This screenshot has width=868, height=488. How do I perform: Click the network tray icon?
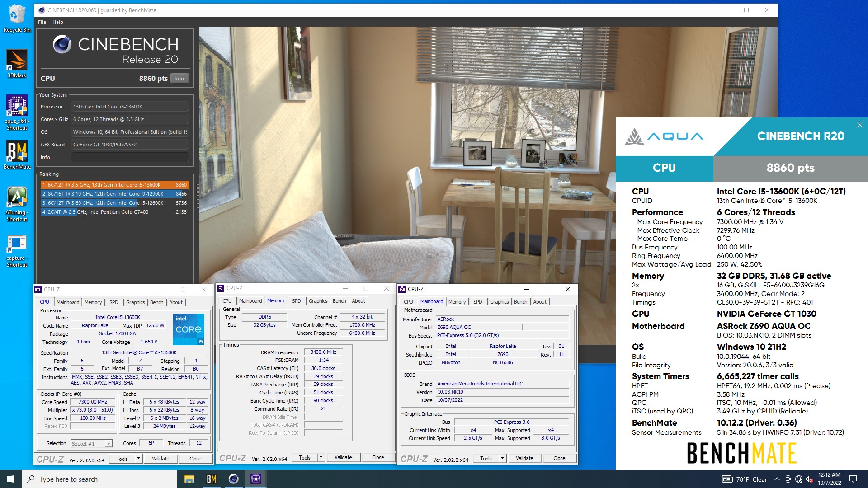[x=799, y=479]
